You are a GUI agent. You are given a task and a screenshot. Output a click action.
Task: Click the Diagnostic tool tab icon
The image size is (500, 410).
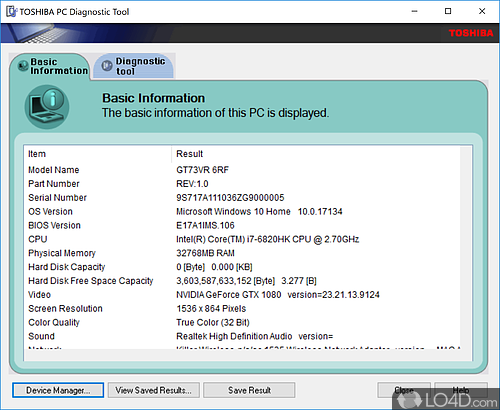pyautogui.click(x=107, y=66)
